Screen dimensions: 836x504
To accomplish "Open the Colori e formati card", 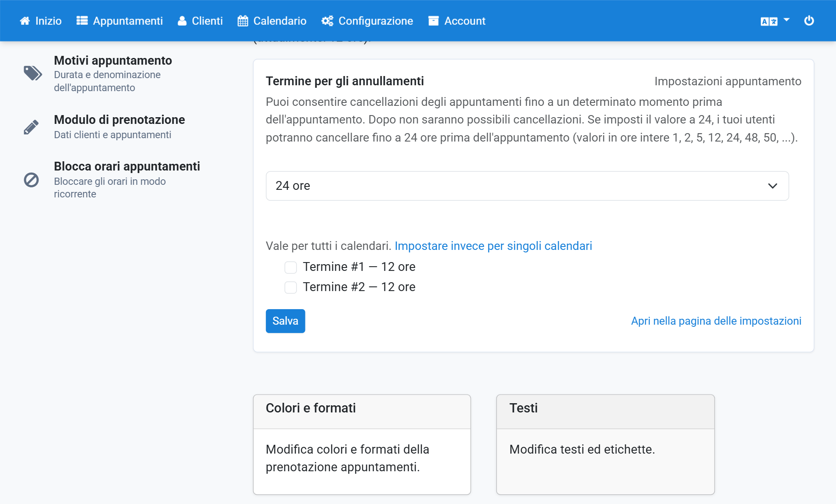I will pyautogui.click(x=362, y=444).
